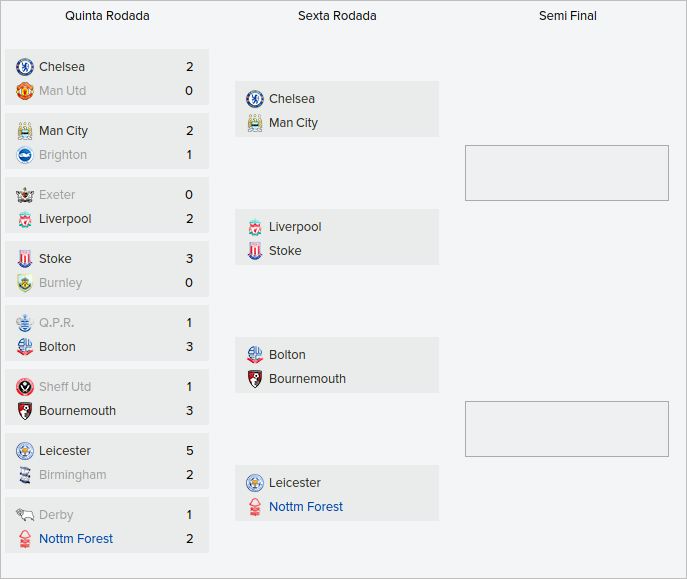The height and width of the screenshot is (579, 687).
Task: Click Stoke team name in Quinta Rodada
Action: 55,259
